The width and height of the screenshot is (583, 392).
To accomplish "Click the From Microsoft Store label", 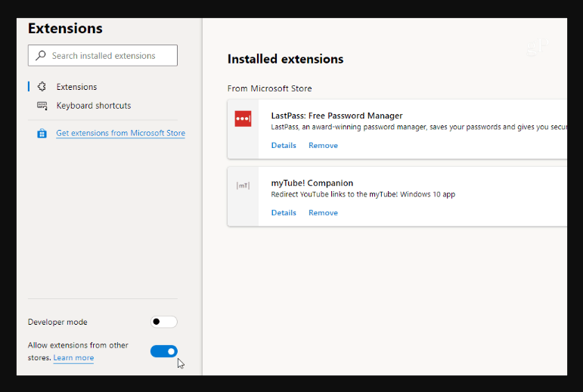I will 269,88.
